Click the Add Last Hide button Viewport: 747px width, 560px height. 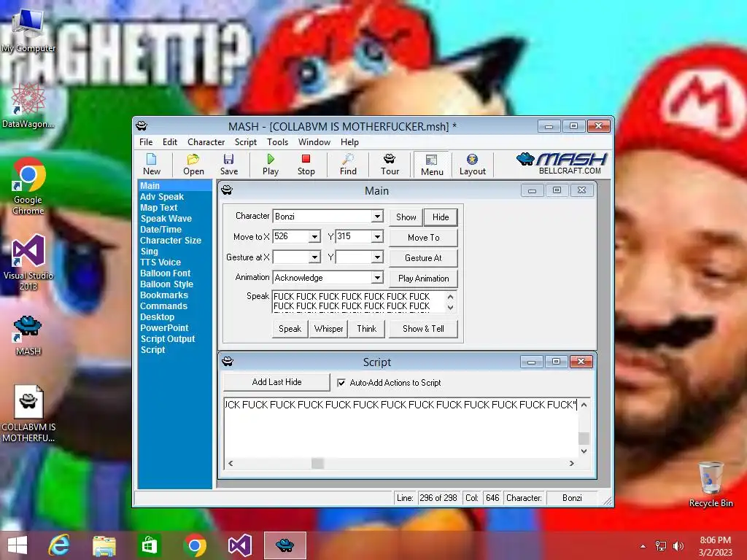(x=276, y=382)
